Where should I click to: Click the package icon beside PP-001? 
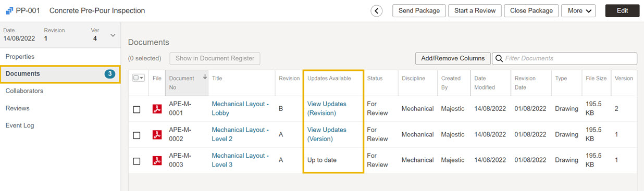click(x=9, y=10)
